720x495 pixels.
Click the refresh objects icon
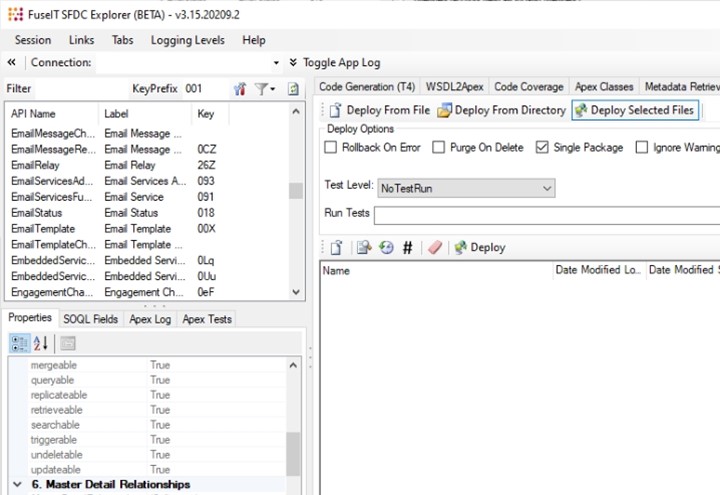[x=293, y=89]
